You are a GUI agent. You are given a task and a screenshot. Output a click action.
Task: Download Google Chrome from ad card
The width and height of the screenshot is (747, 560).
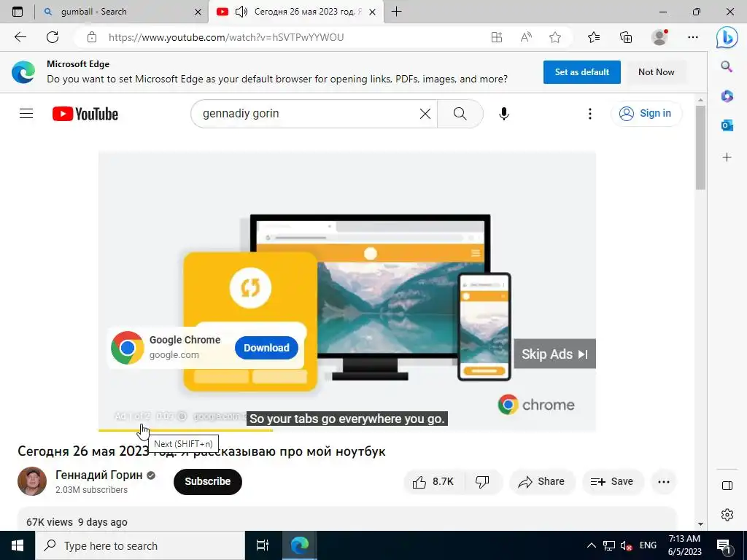[266, 348]
